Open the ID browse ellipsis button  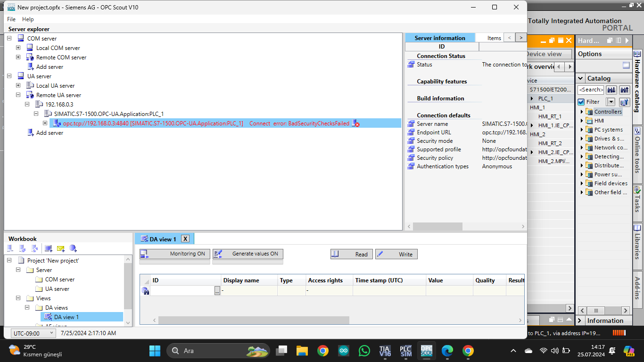coord(217,291)
